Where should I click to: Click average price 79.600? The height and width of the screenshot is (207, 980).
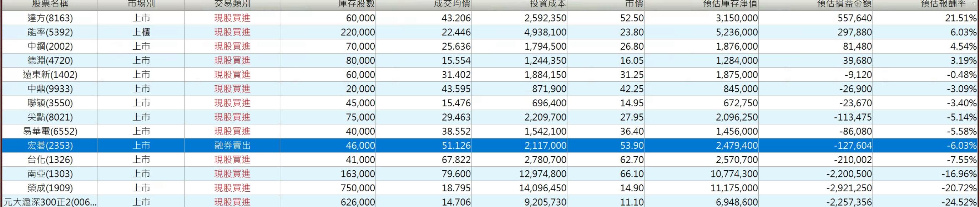(456, 173)
